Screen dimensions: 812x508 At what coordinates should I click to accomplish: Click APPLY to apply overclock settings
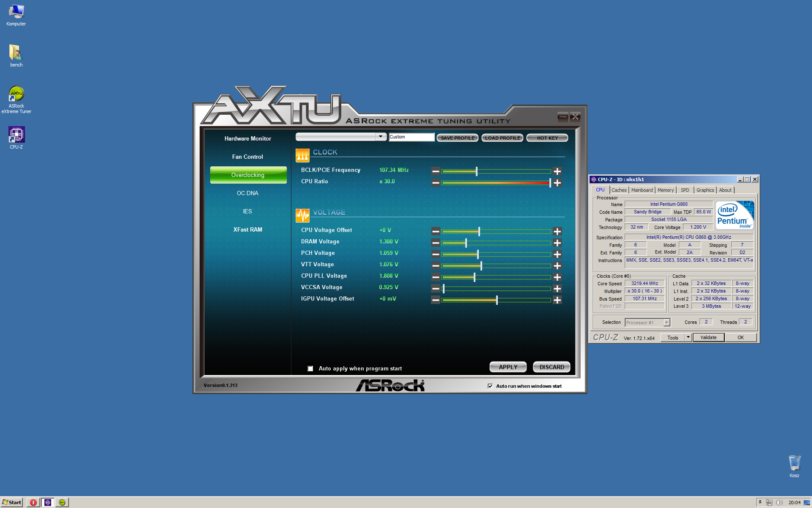tap(508, 367)
